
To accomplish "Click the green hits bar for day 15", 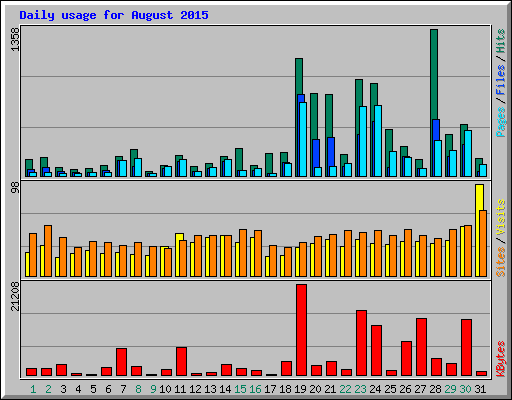I will click(x=239, y=159).
